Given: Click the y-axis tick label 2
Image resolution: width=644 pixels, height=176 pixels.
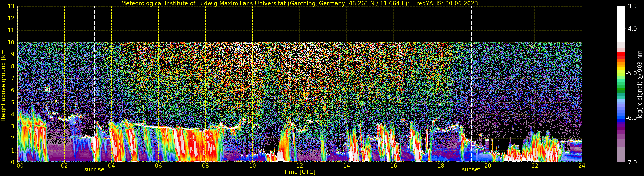Looking at the screenshot, I should pos(13,138).
